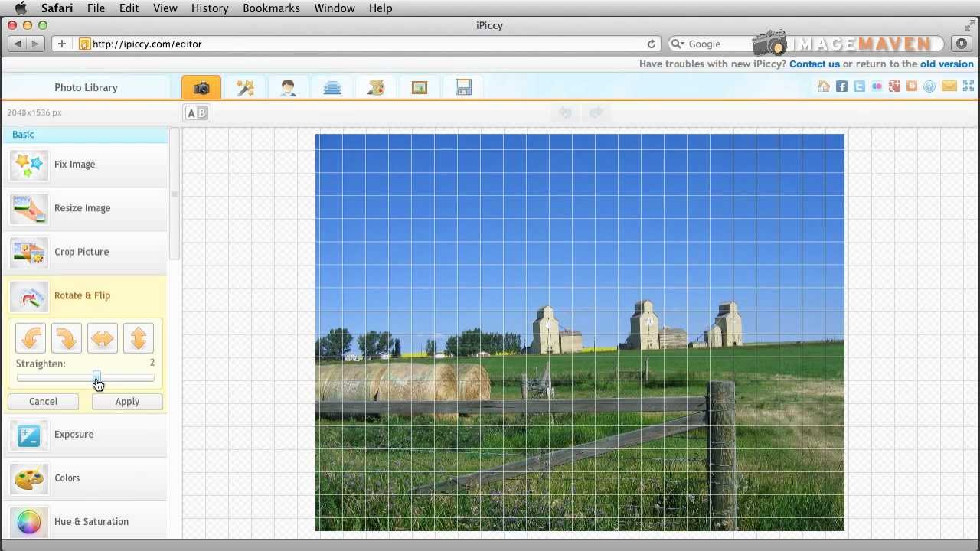
Task: Follow the Contact us link
Action: click(x=815, y=64)
